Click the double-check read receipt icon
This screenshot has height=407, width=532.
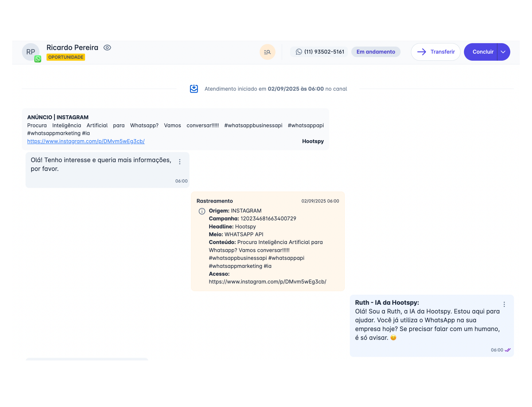508,350
